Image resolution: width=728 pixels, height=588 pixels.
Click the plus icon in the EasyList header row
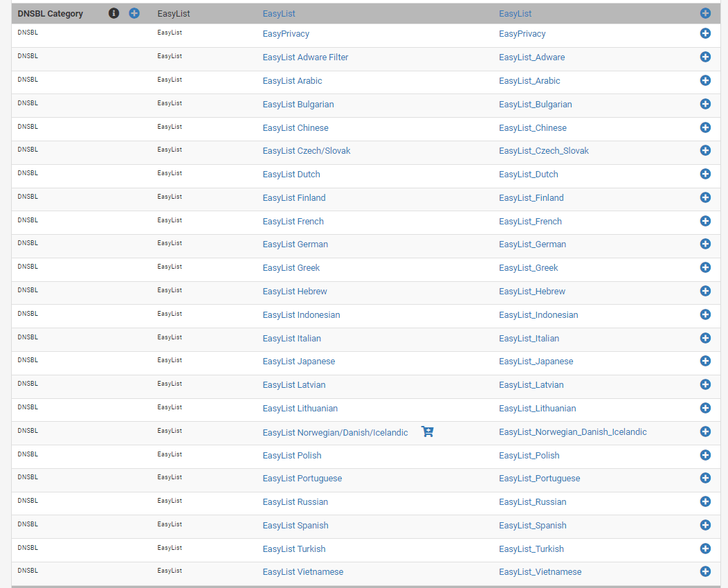705,13
